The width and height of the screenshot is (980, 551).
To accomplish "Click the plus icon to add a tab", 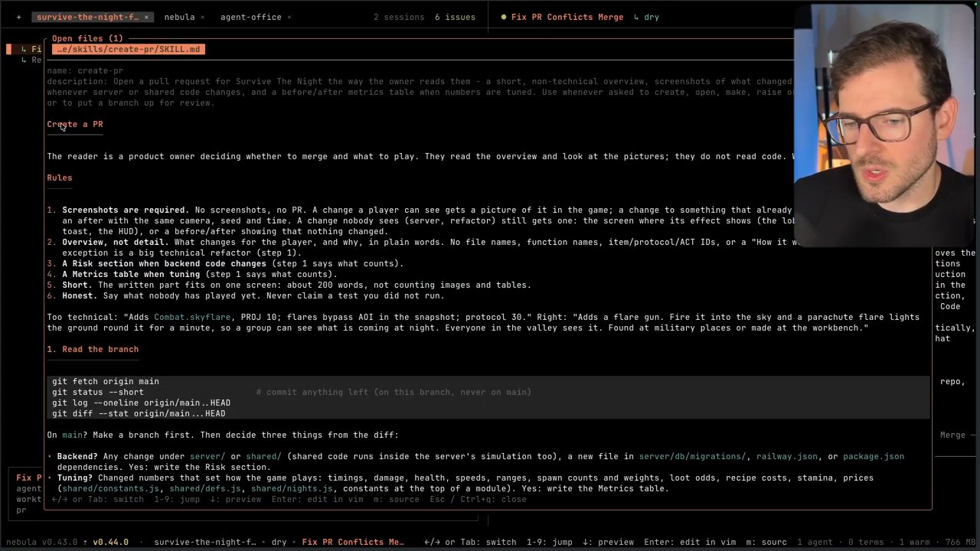I will point(19,17).
